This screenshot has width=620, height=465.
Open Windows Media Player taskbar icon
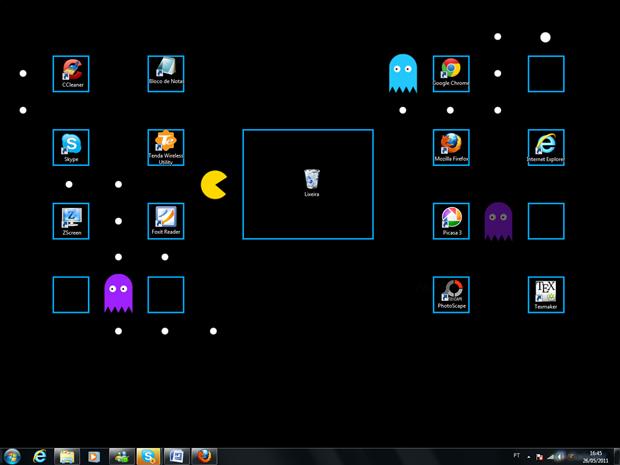coord(94,457)
